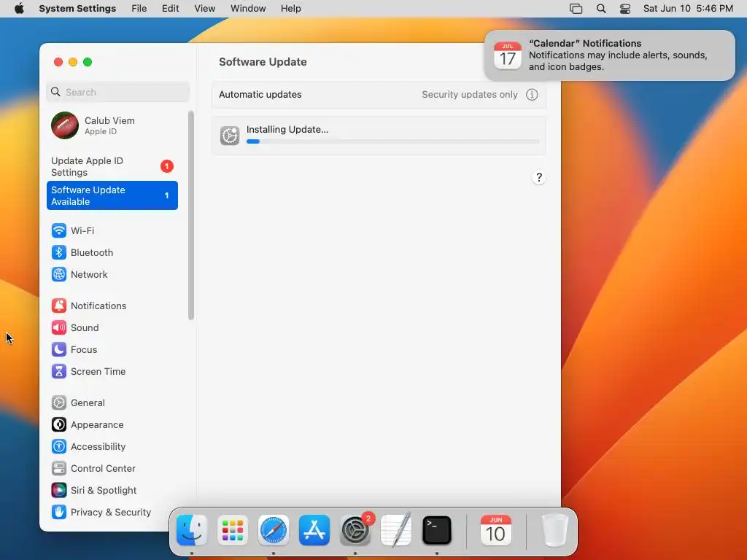Open the Edit menu
This screenshot has height=560, width=747.
170,9
